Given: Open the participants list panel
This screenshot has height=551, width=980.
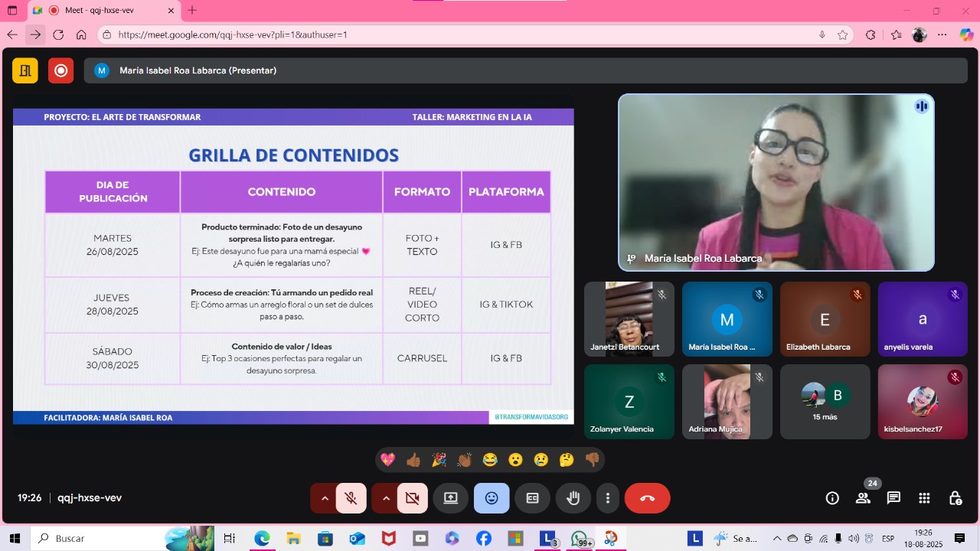Looking at the screenshot, I should 863,498.
